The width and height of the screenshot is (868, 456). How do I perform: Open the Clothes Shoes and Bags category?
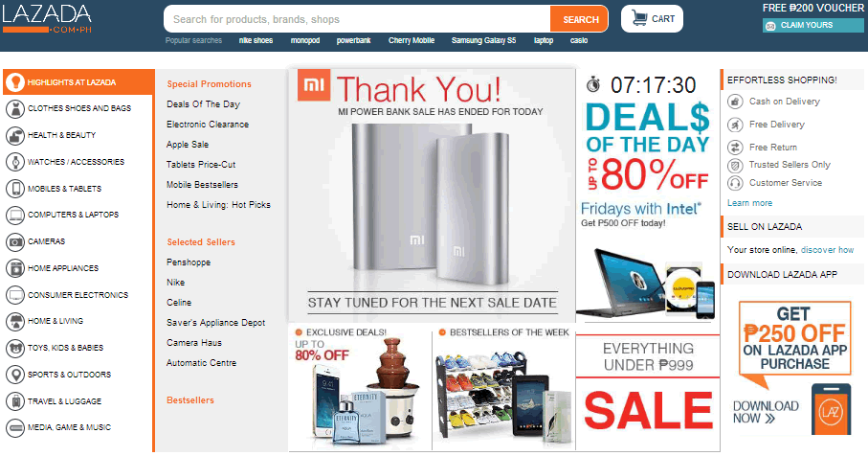[x=79, y=108]
